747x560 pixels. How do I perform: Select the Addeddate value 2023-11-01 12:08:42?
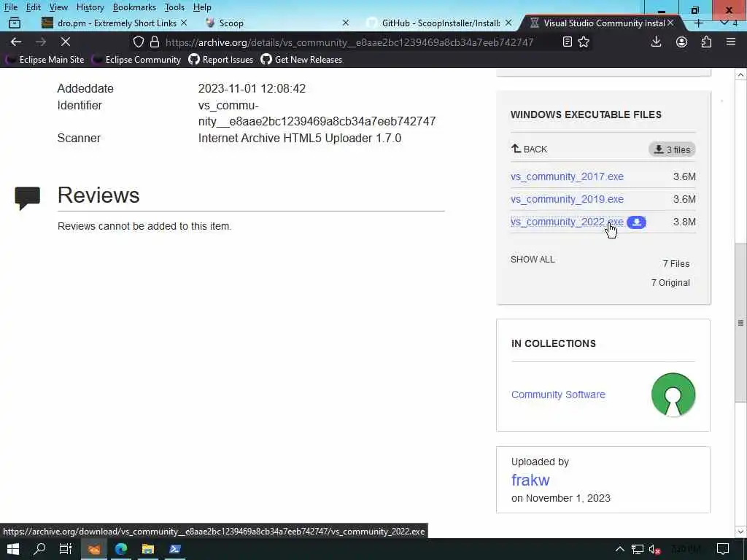[252, 88]
